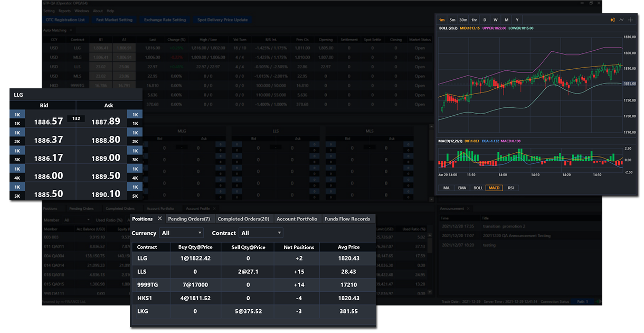Image resolution: width=644 pixels, height=333 pixels.
Task: Select the 30m chart interval
Action: click(463, 20)
